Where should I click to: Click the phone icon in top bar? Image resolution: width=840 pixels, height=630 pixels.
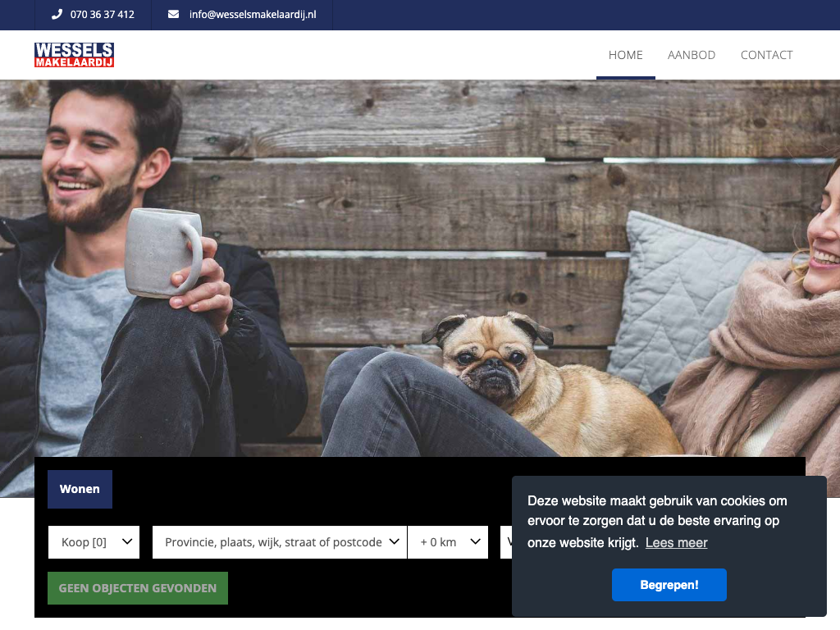[x=57, y=15]
